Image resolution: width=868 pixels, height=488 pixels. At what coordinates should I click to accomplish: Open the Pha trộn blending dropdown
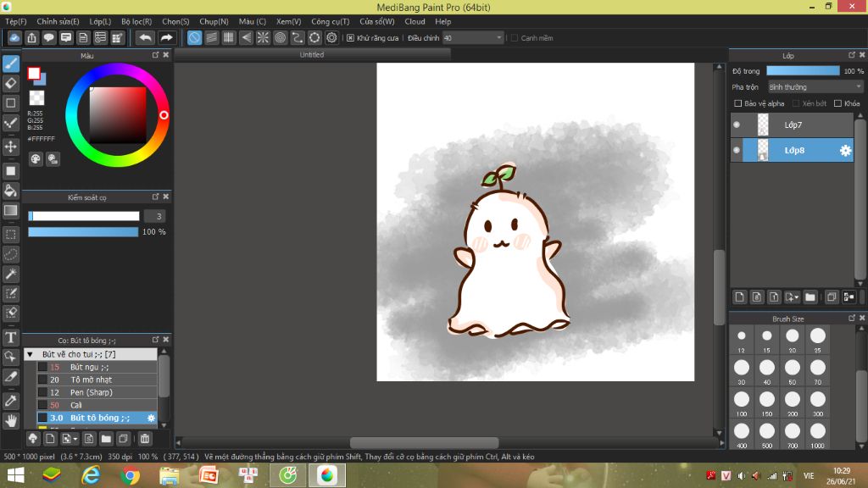pyautogui.click(x=815, y=87)
